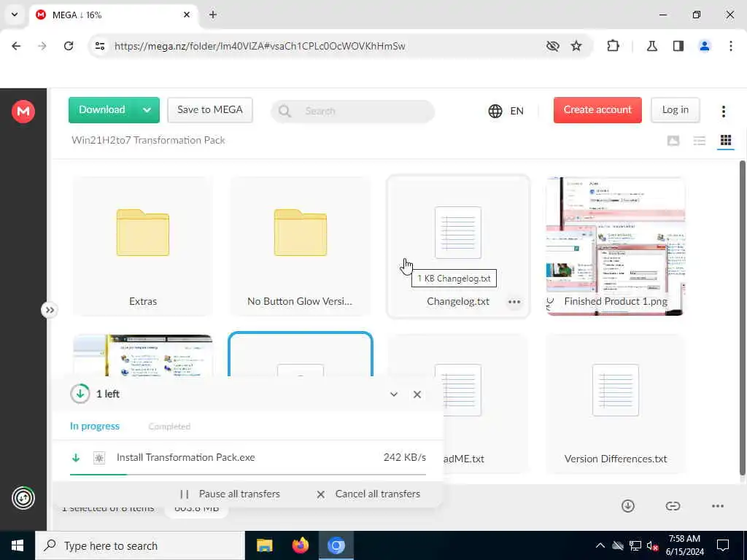
Task: Click the search magnifier icon
Action: pyautogui.click(x=285, y=111)
